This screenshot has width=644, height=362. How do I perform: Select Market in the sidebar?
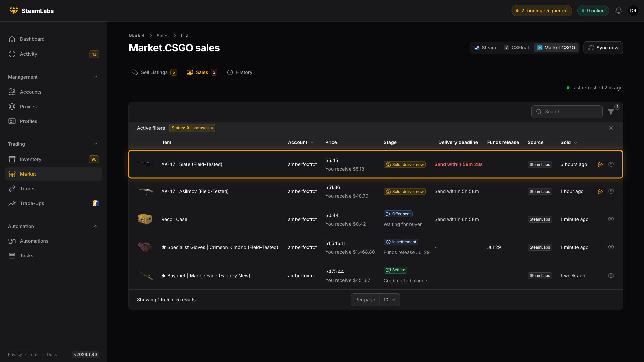pyautogui.click(x=54, y=174)
